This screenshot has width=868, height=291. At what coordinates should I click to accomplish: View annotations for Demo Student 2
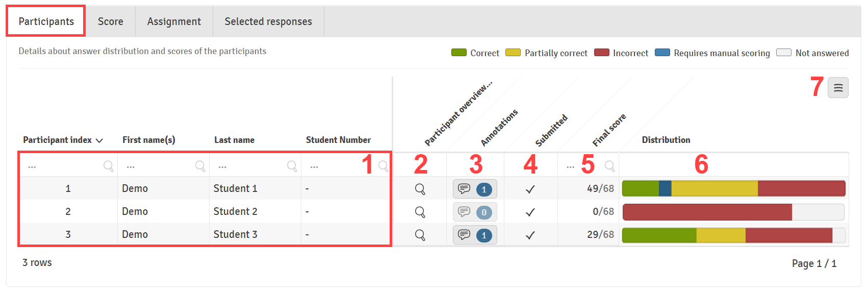point(475,212)
